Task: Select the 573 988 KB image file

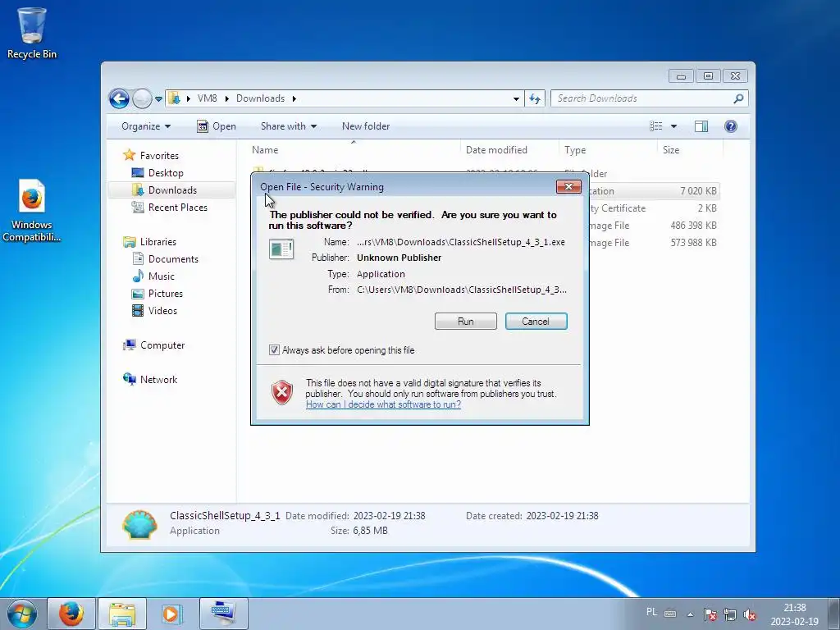Action: [x=654, y=243]
